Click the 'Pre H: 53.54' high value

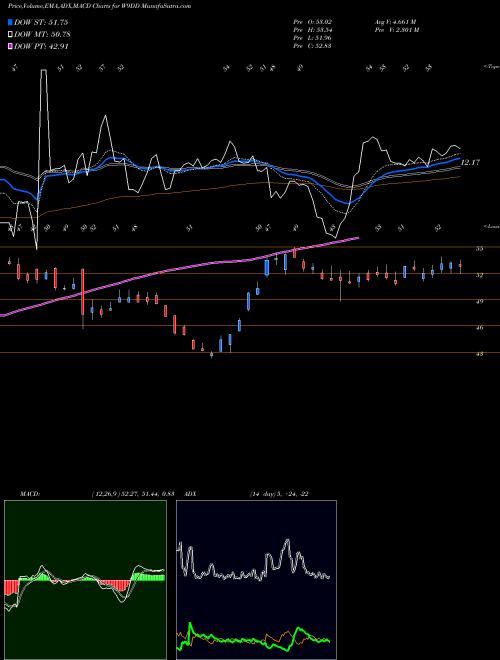tap(312, 30)
